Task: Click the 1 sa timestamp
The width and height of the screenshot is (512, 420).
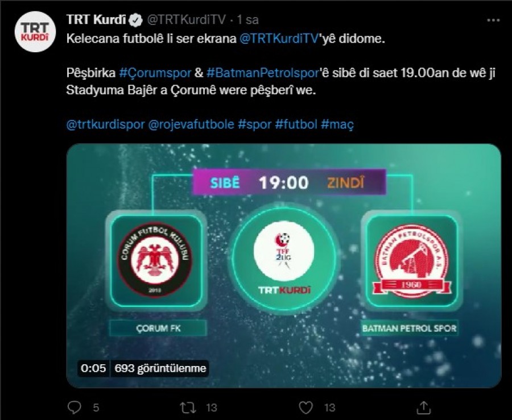Action: (247, 20)
